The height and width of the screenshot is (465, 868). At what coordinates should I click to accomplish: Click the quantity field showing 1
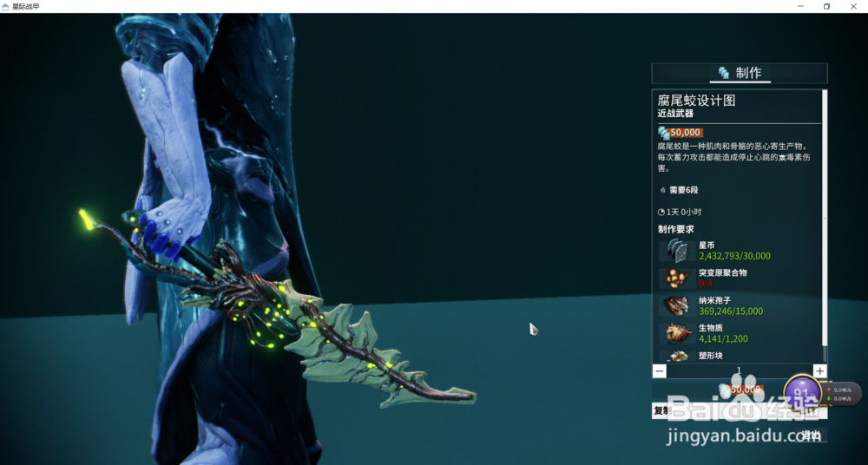[740, 371]
